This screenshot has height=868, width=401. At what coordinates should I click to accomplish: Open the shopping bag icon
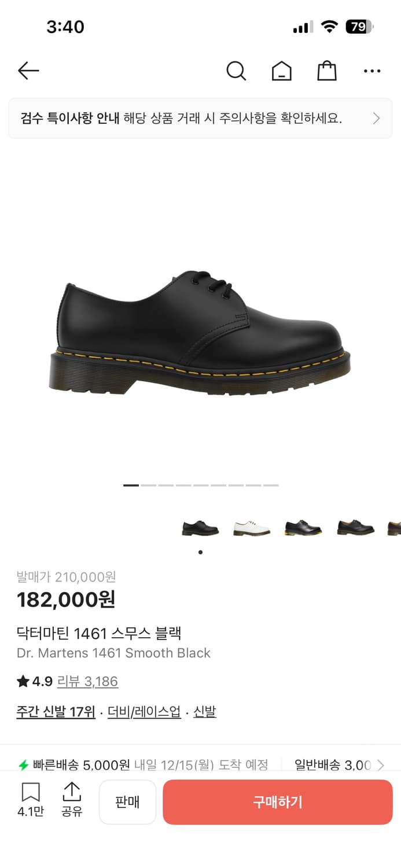click(x=327, y=71)
